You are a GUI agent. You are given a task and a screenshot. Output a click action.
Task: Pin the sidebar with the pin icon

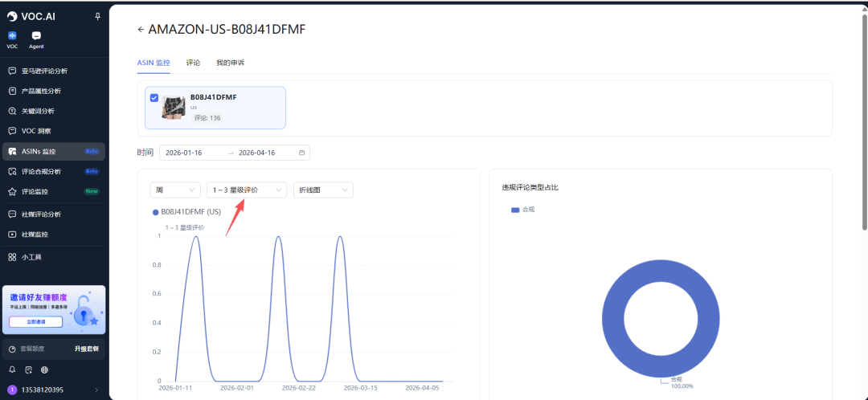point(97,16)
